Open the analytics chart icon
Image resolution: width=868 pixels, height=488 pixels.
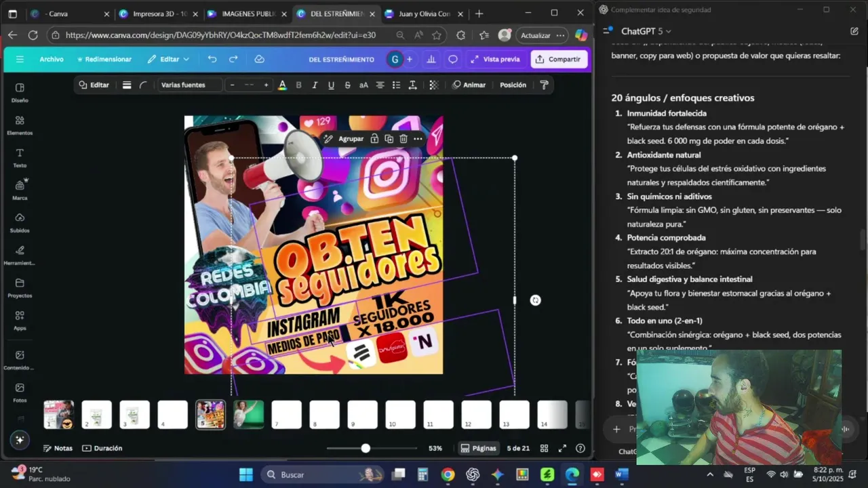(431, 60)
